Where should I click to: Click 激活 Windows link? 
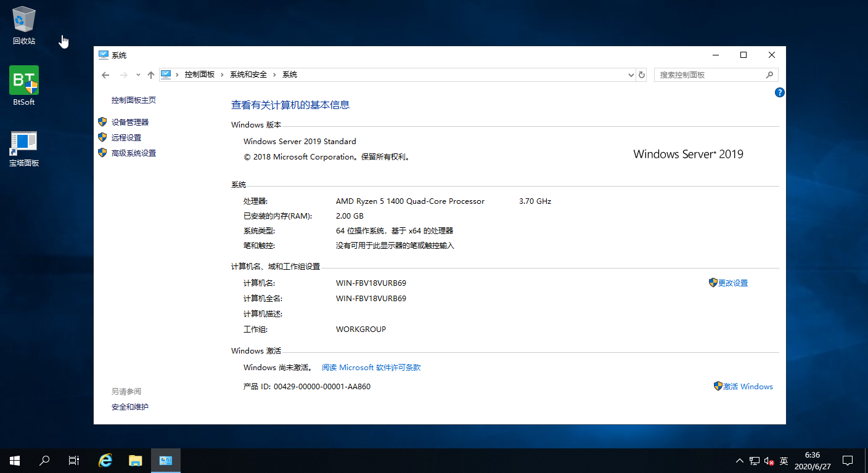(x=748, y=386)
